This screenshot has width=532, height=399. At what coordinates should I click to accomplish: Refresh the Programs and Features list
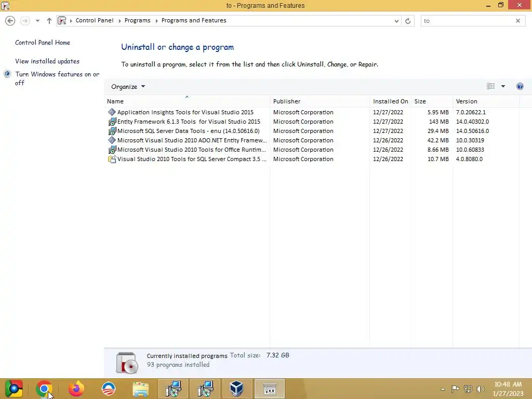(408, 21)
